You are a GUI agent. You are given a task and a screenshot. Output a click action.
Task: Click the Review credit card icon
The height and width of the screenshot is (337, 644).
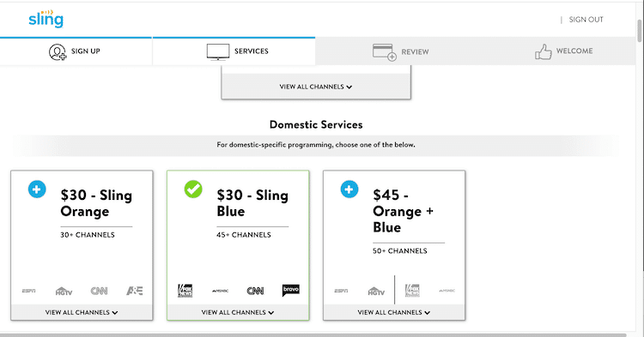pos(385,52)
